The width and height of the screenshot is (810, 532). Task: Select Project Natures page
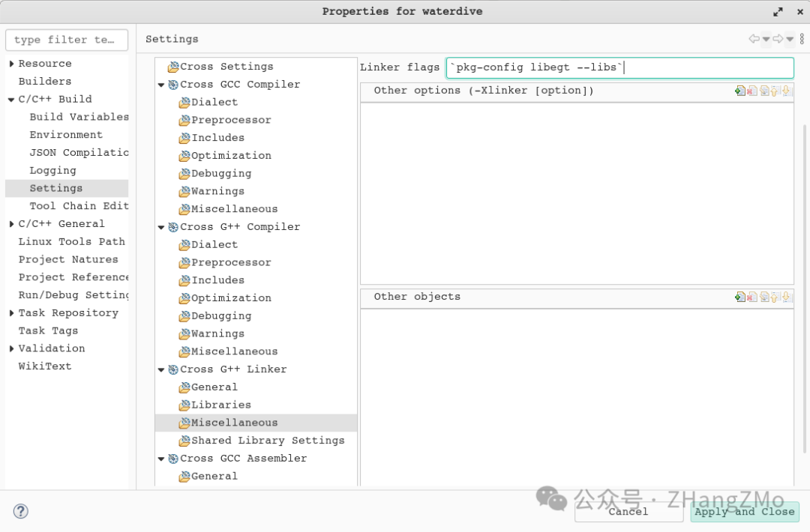[x=68, y=259]
